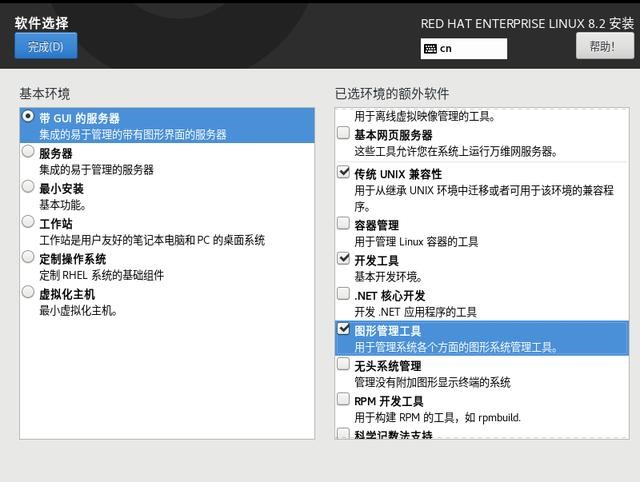
Task: Select 定制操作系统 radio option
Action: coord(28,257)
